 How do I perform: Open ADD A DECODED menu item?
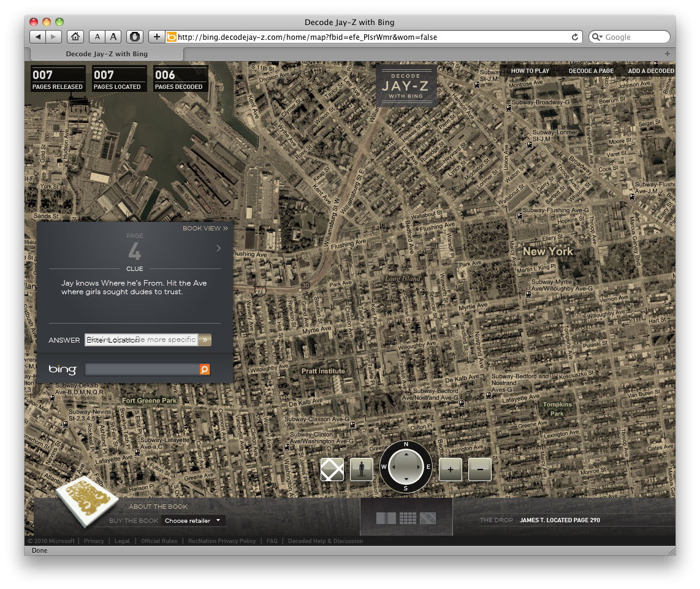coord(651,71)
